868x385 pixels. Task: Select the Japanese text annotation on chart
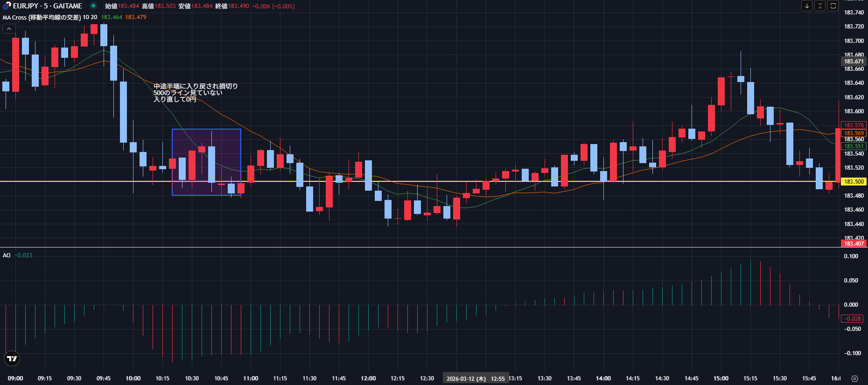pos(196,93)
